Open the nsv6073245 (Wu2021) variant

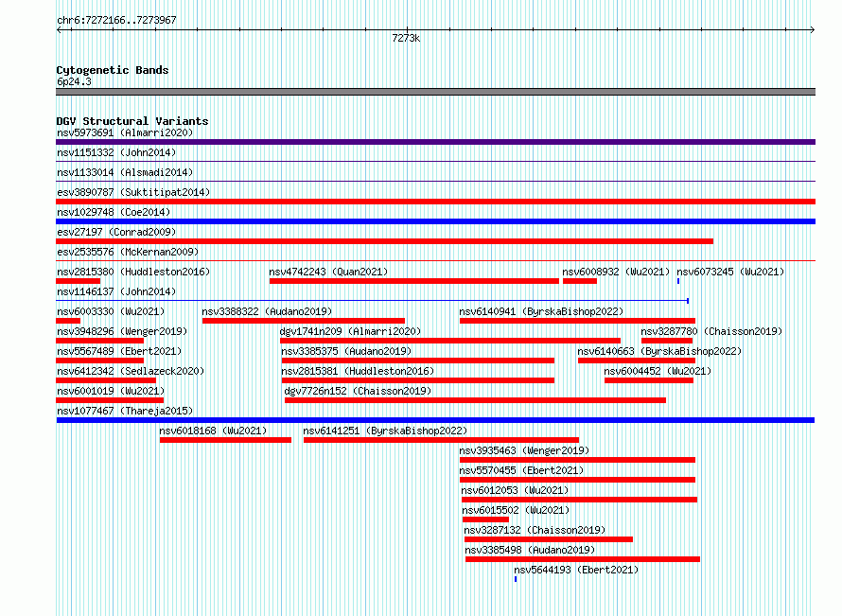click(x=730, y=272)
